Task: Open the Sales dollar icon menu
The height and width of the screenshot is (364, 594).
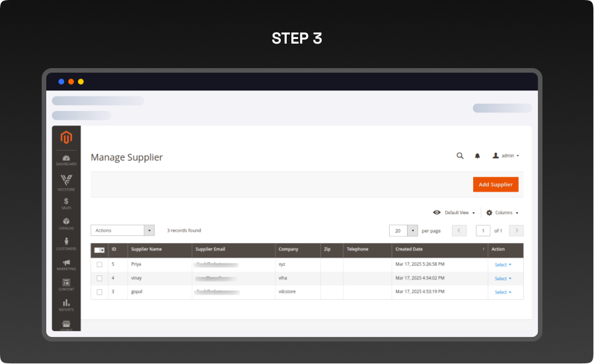Action: pos(66,203)
